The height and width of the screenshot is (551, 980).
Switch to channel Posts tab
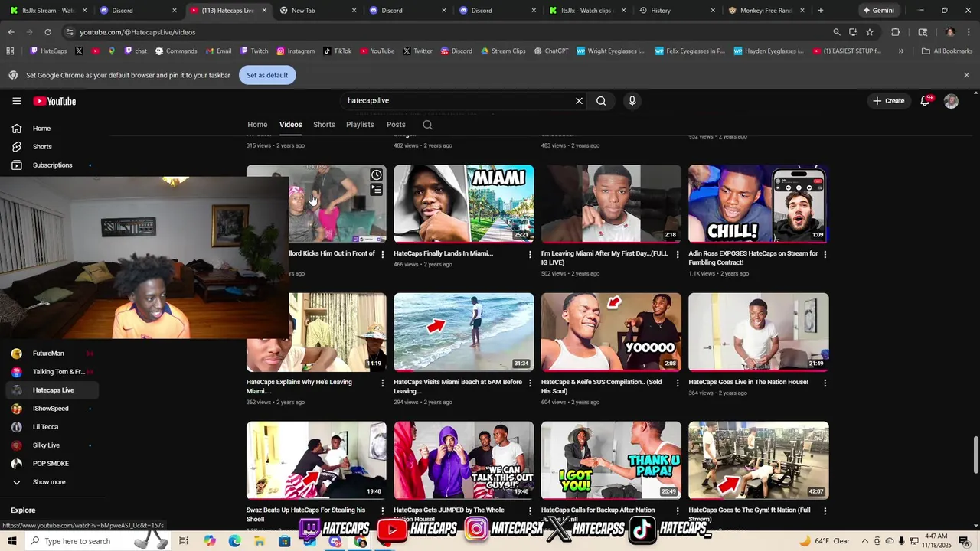[x=396, y=125]
